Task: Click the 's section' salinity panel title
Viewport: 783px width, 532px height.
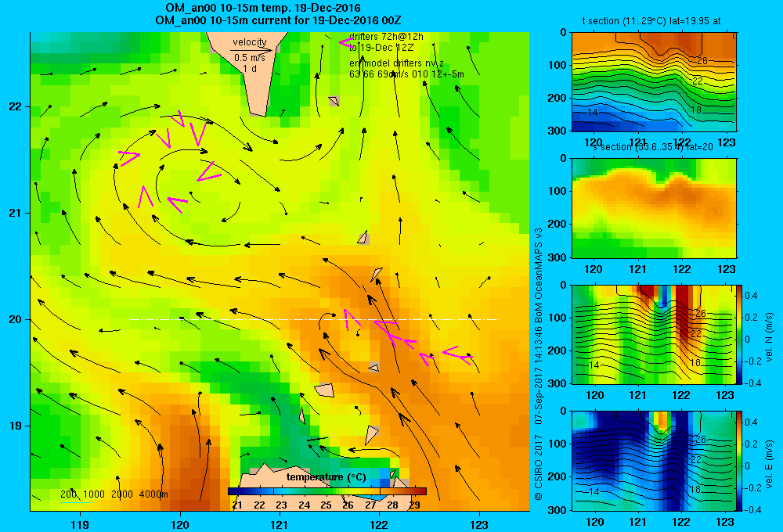Action: point(653,147)
